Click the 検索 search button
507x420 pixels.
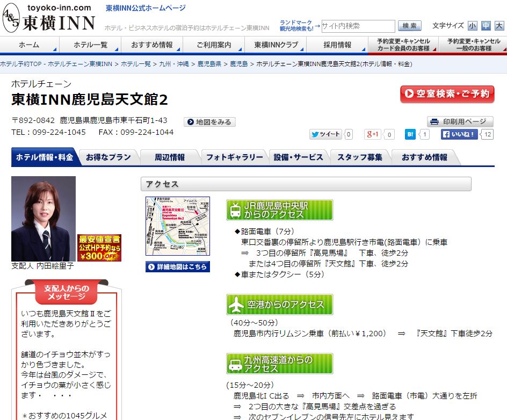tap(409, 26)
